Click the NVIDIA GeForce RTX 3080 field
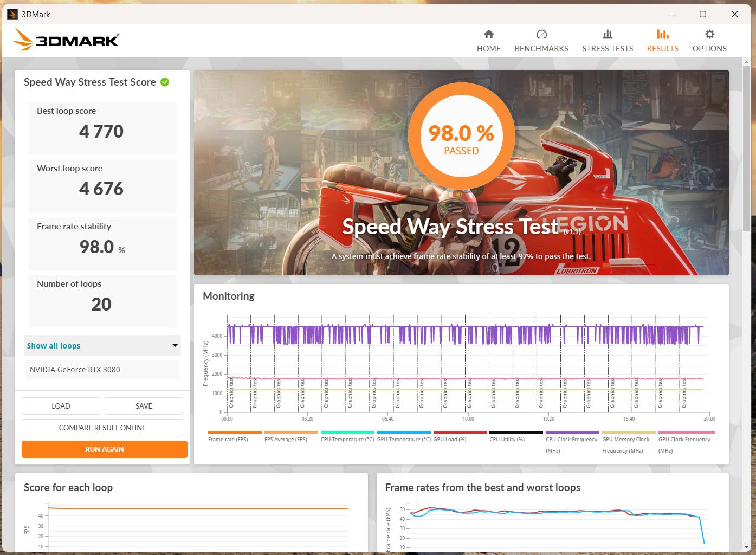The height and width of the screenshot is (555, 756). coord(102,370)
